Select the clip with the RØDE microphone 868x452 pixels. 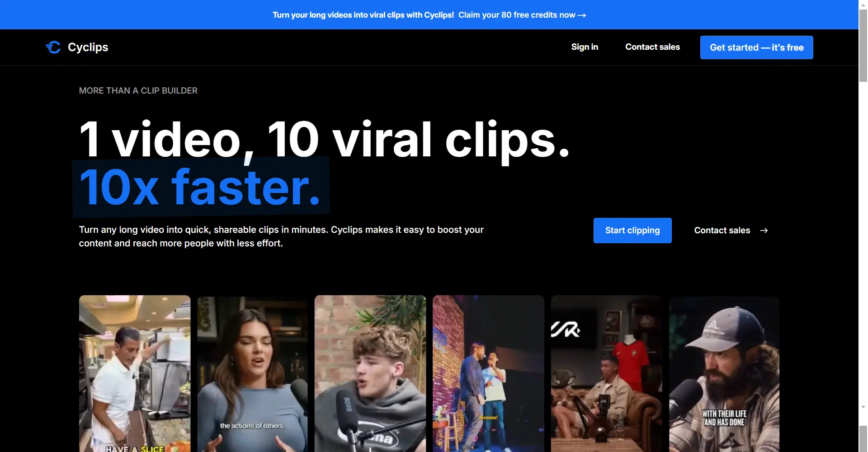[x=370, y=373]
